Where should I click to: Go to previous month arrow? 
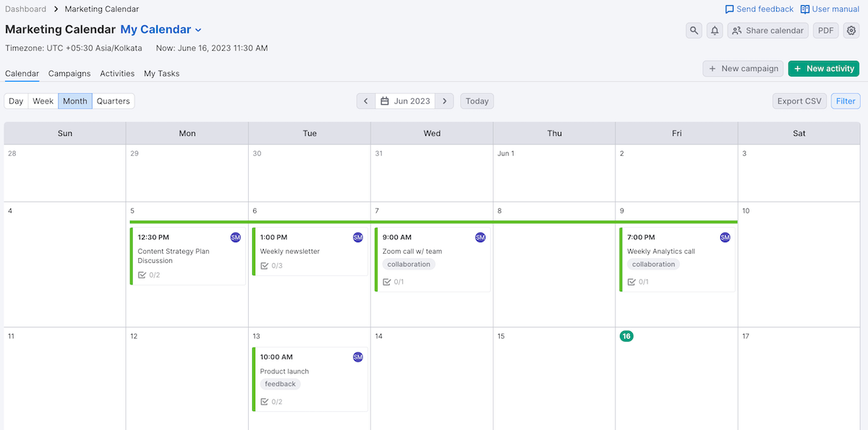pyautogui.click(x=366, y=101)
